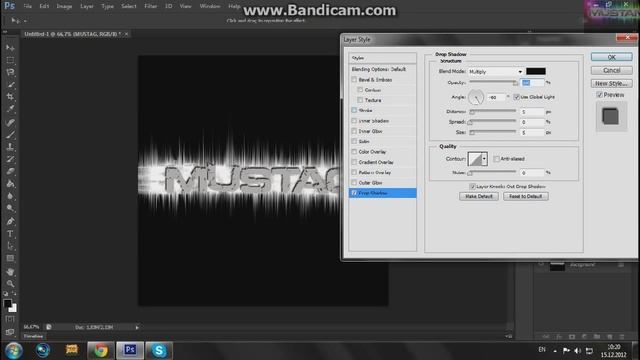Select the Hand tool
Viewport: 640px width, 360px height.
point(10,271)
